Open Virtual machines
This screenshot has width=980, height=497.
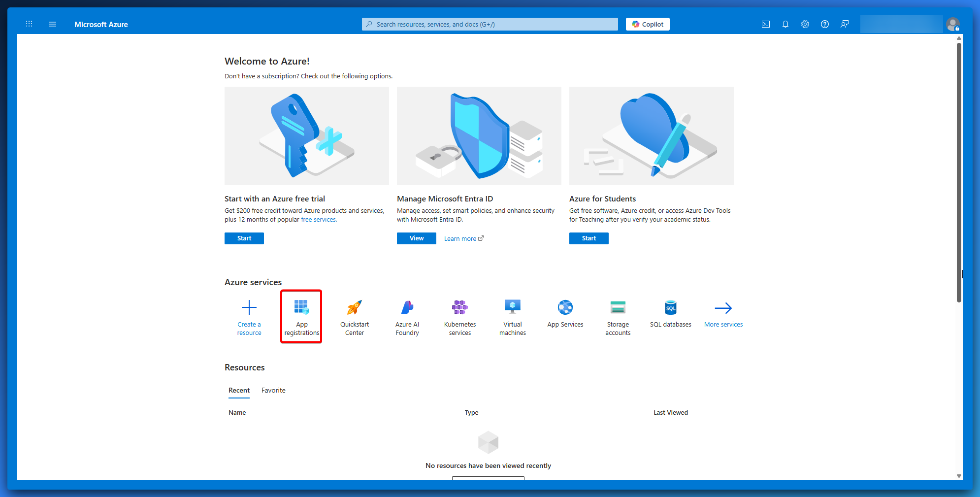513,317
